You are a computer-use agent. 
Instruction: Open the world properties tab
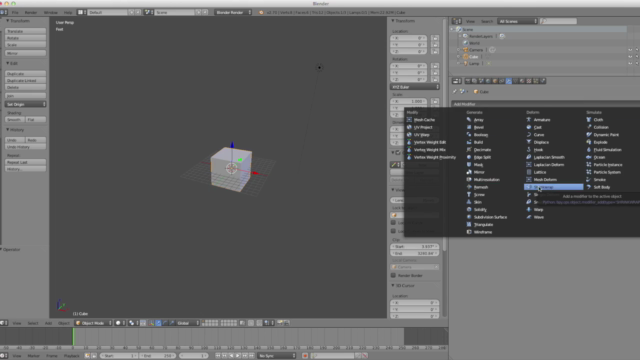[488, 81]
